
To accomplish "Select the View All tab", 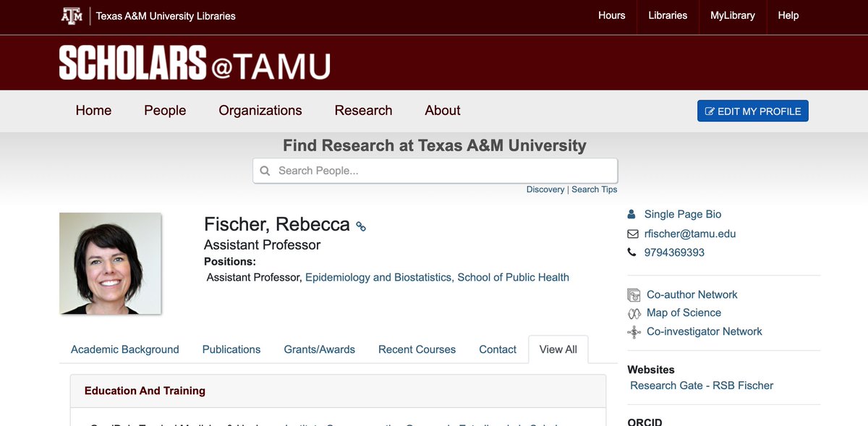I will click(558, 349).
